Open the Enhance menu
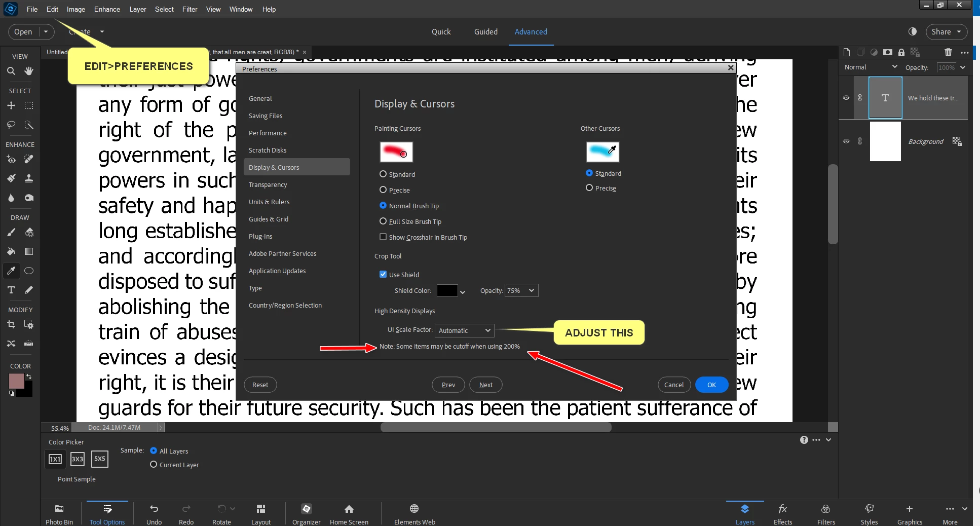The height and width of the screenshot is (526, 980). [x=107, y=9]
